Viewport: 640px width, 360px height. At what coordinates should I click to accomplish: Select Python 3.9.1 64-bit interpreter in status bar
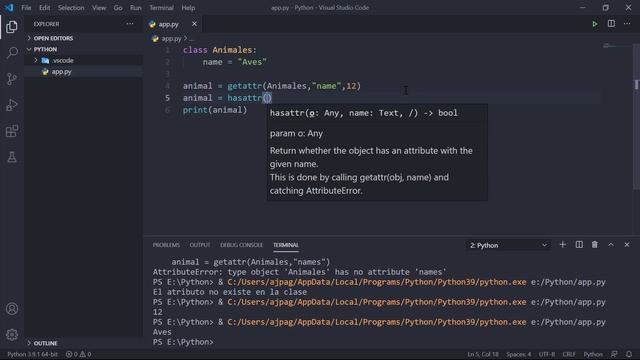(32, 354)
